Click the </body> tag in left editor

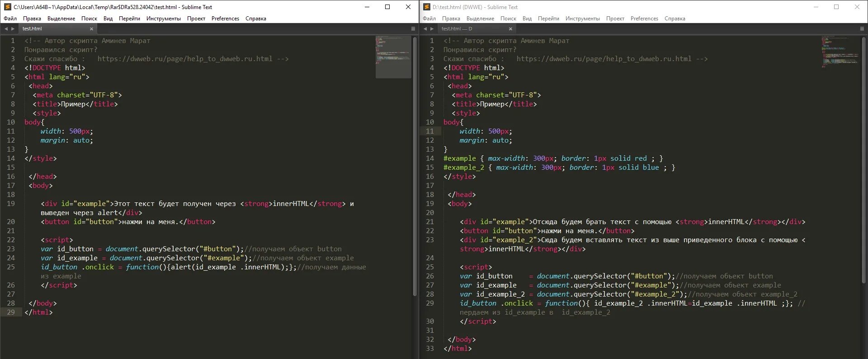click(x=42, y=303)
